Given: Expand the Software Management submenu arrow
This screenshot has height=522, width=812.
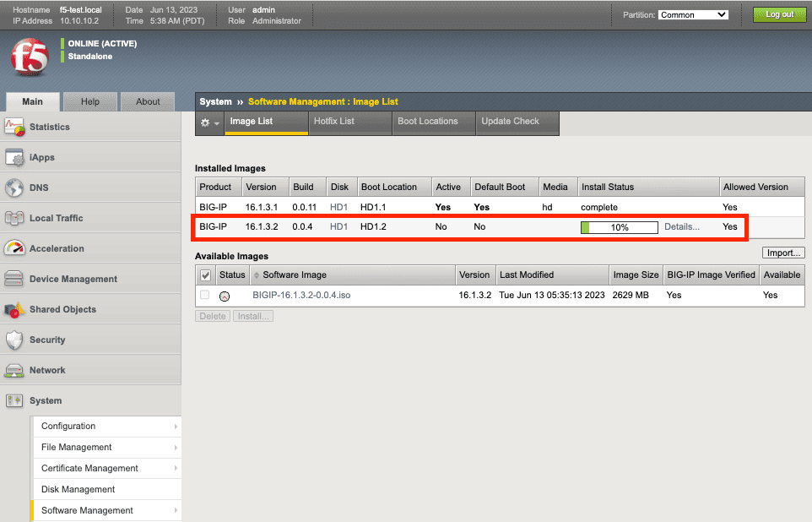Looking at the screenshot, I should click(x=176, y=510).
